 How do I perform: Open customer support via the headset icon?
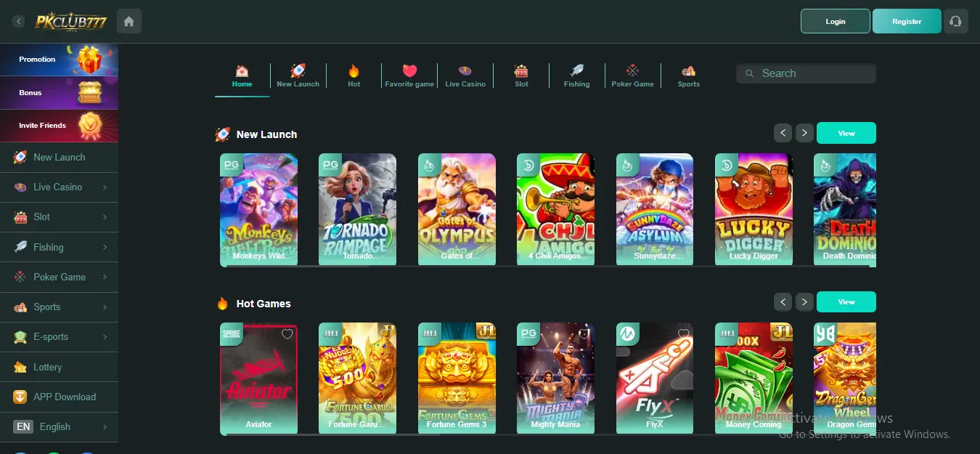click(956, 21)
